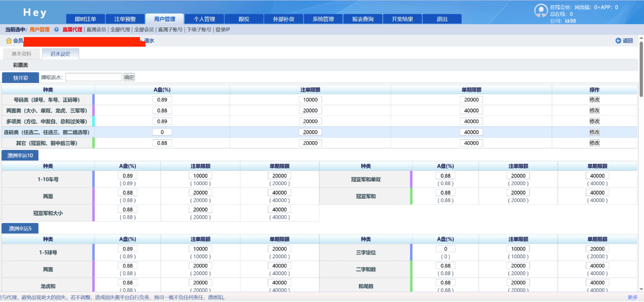This screenshot has width=644, height=302.
Task: Open the 系统管理 menu tab
Action: pos(323,19)
